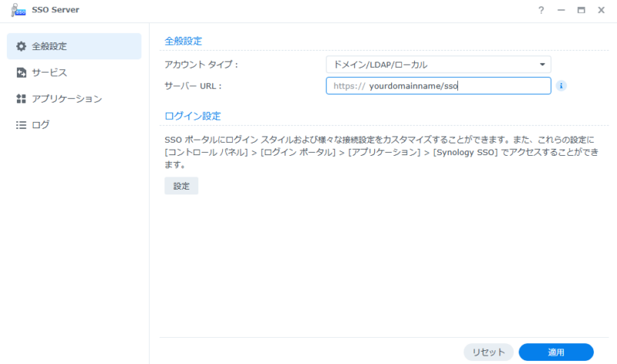Click the 全般設定 section heading
617x364 pixels.
(x=183, y=41)
